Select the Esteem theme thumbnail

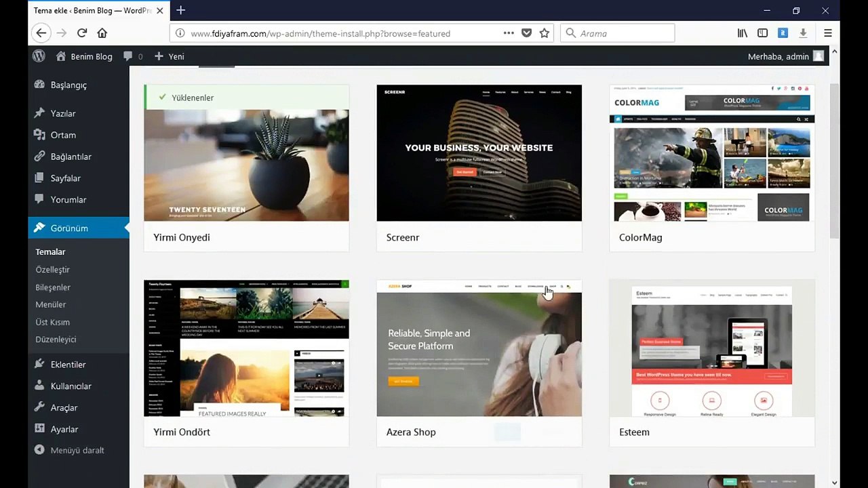click(x=712, y=348)
